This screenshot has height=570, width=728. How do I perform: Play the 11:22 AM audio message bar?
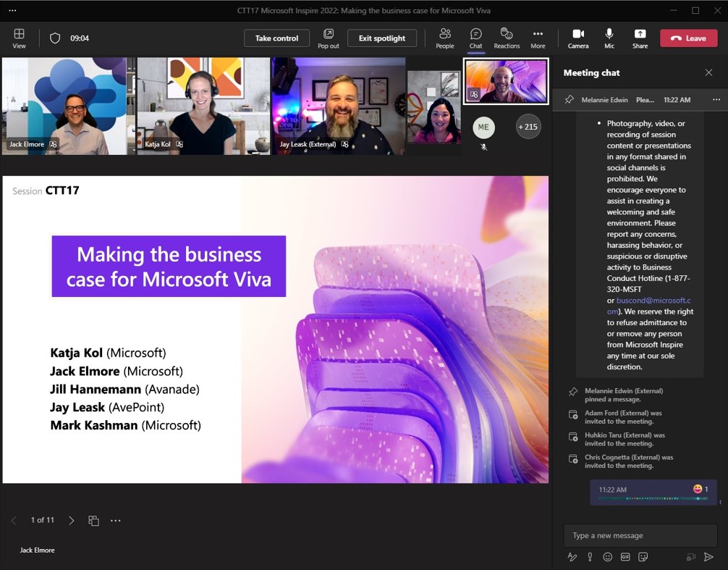(653, 498)
